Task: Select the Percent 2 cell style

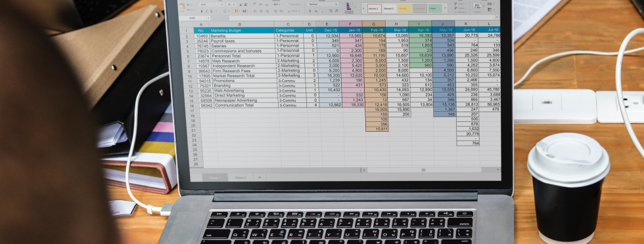Action: click(389, 9)
